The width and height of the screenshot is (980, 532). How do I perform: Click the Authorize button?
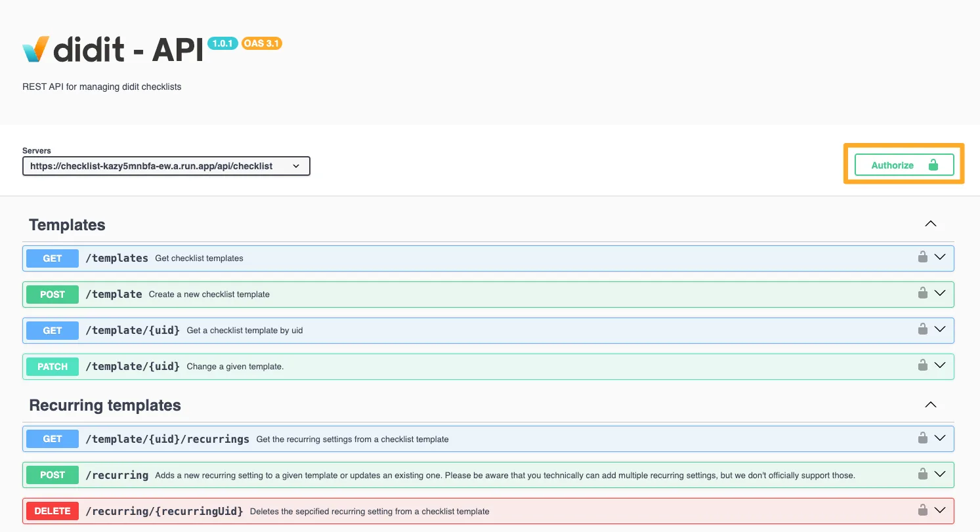pos(904,165)
